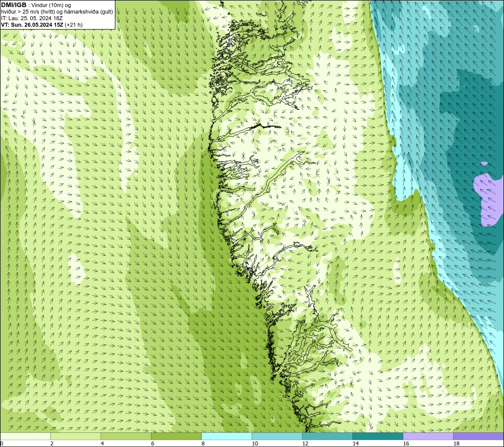504x447 pixels.
Task: Click the "4" label on the wind scale
Action: [x=102, y=443]
